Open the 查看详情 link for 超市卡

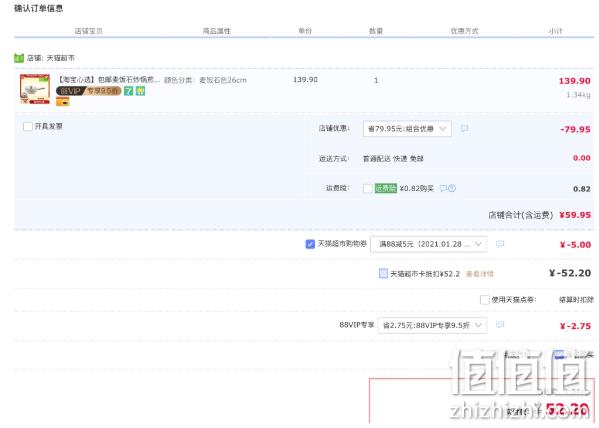(480, 274)
